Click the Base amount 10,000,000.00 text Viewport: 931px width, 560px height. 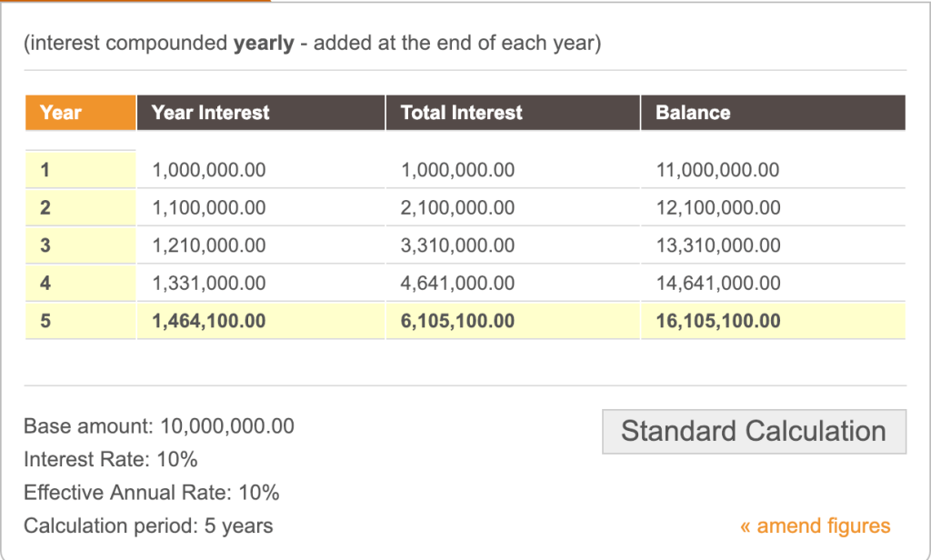tap(159, 425)
